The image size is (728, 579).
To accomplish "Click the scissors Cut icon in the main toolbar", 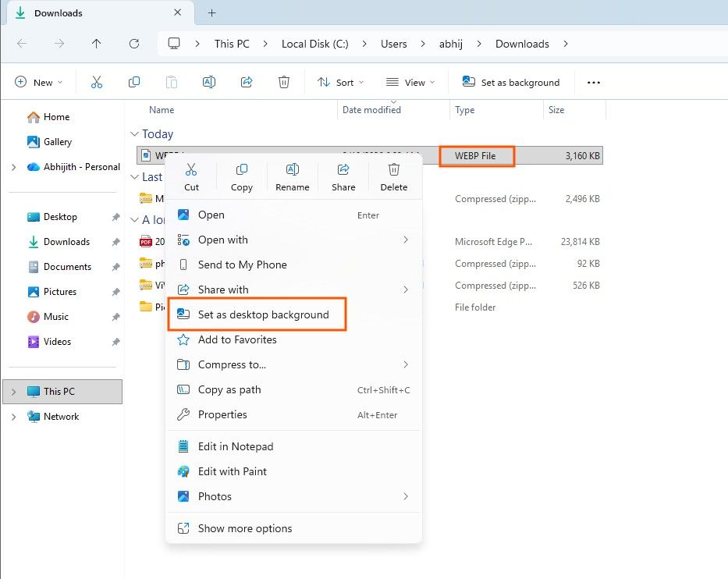I will [97, 81].
